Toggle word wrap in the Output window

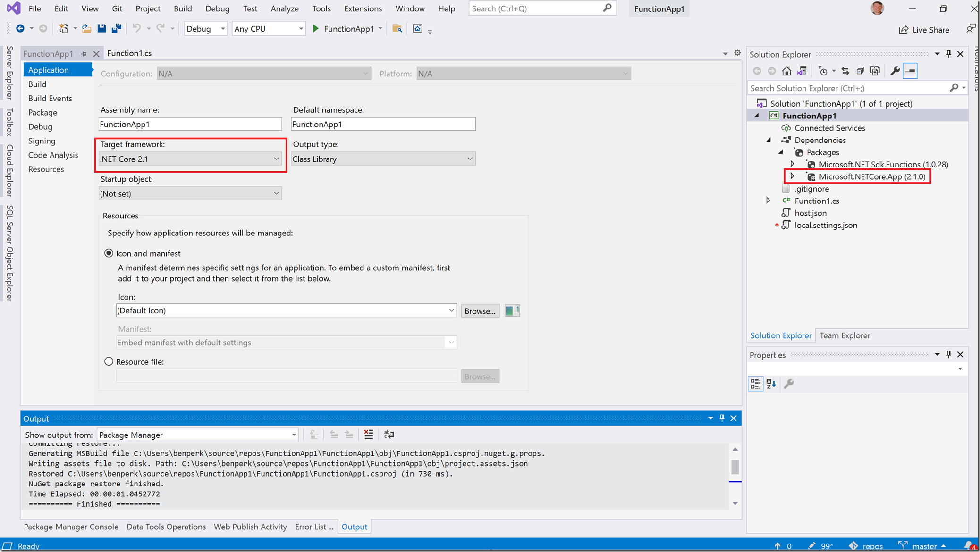(389, 435)
